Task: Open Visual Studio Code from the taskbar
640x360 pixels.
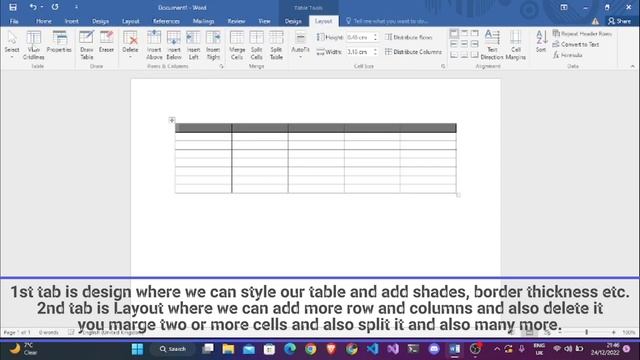Action: pos(372,349)
